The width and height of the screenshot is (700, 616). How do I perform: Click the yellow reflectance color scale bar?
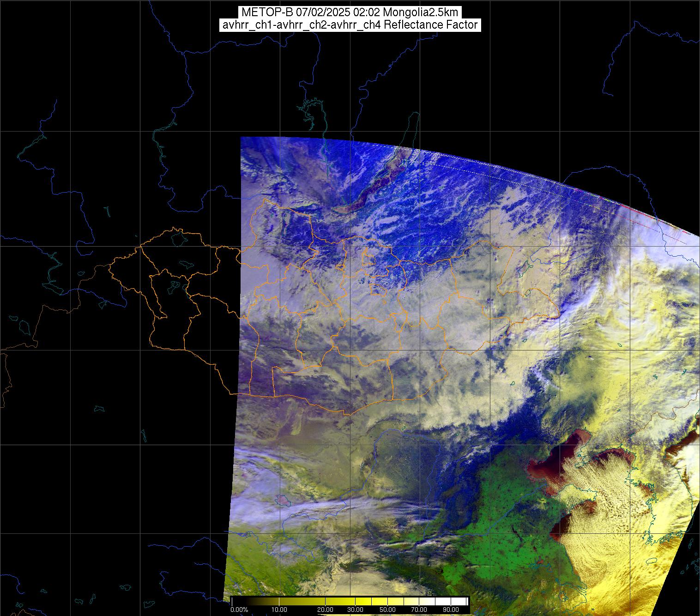[x=350, y=602]
